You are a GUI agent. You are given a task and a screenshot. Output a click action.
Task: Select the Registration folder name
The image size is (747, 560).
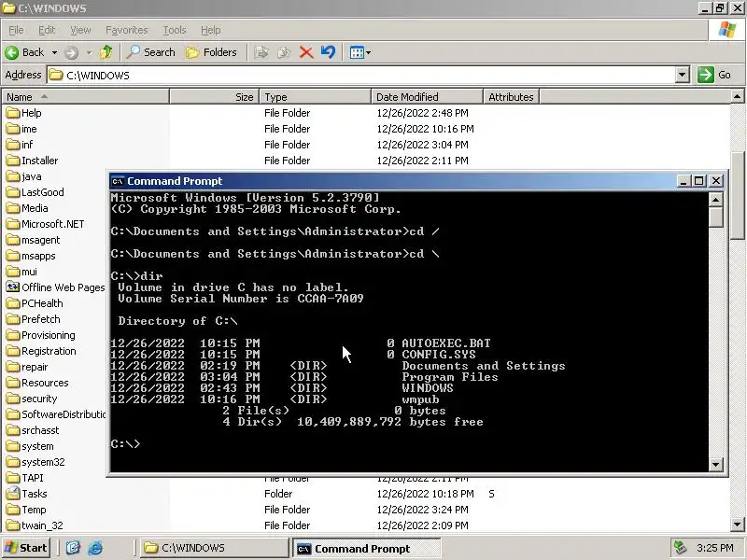pos(49,351)
